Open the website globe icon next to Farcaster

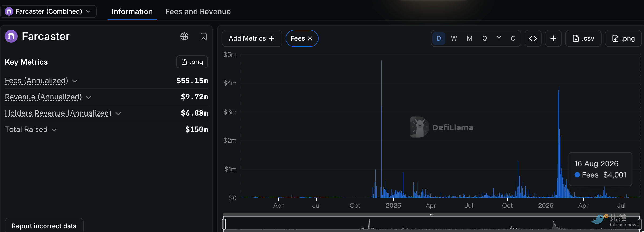point(184,36)
